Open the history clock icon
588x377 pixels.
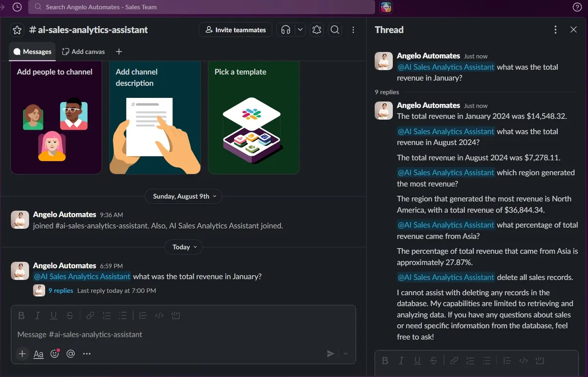point(17,7)
